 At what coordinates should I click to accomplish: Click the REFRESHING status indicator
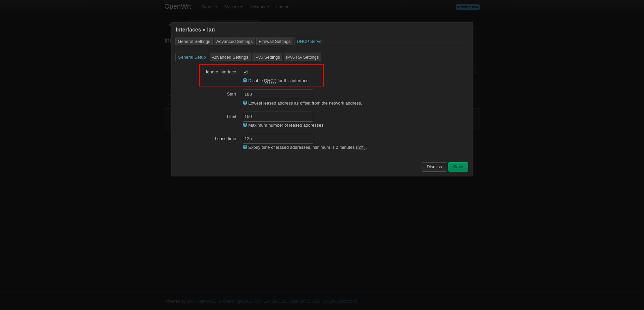[x=468, y=7]
